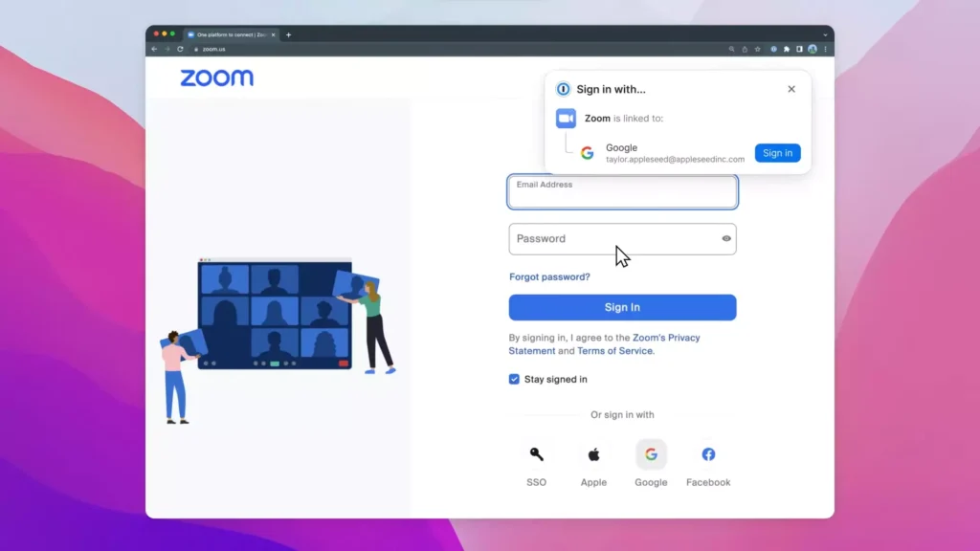This screenshot has width=980, height=551.
Task: Click the blue Sign In button
Action: (622, 307)
